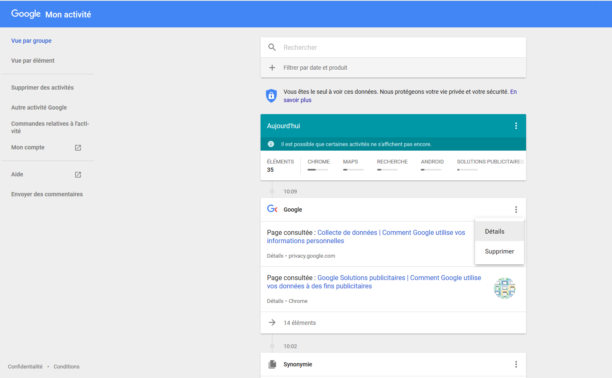The image size is (612, 378).
Task: Click the Solutions publicitaires page thumbnail
Action: tap(505, 288)
